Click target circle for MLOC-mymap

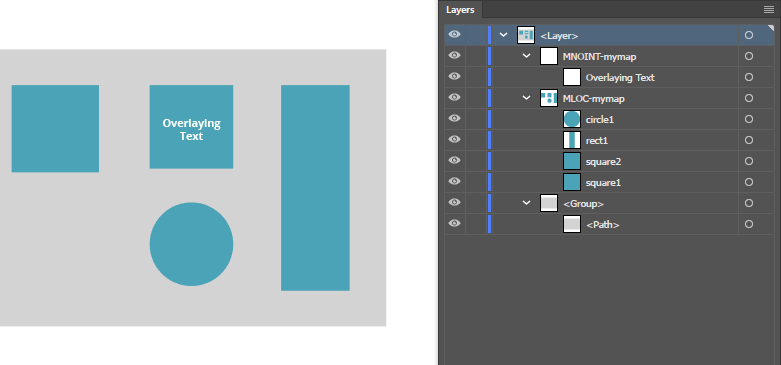point(749,98)
